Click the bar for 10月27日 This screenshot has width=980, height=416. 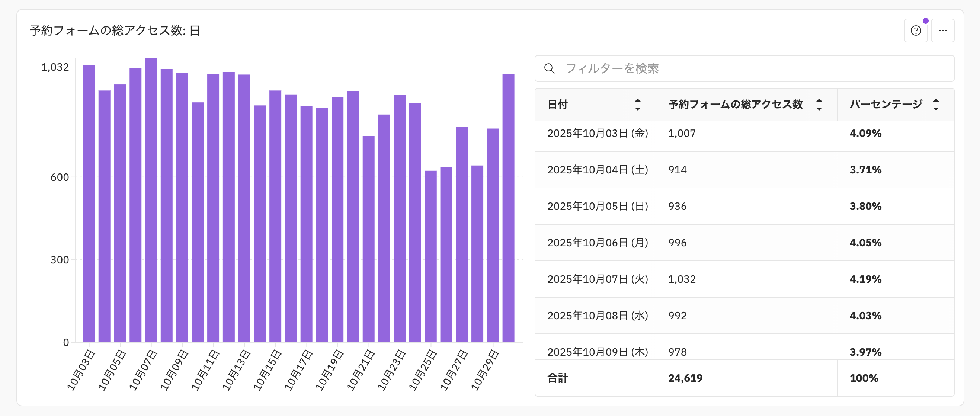(x=462, y=235)
